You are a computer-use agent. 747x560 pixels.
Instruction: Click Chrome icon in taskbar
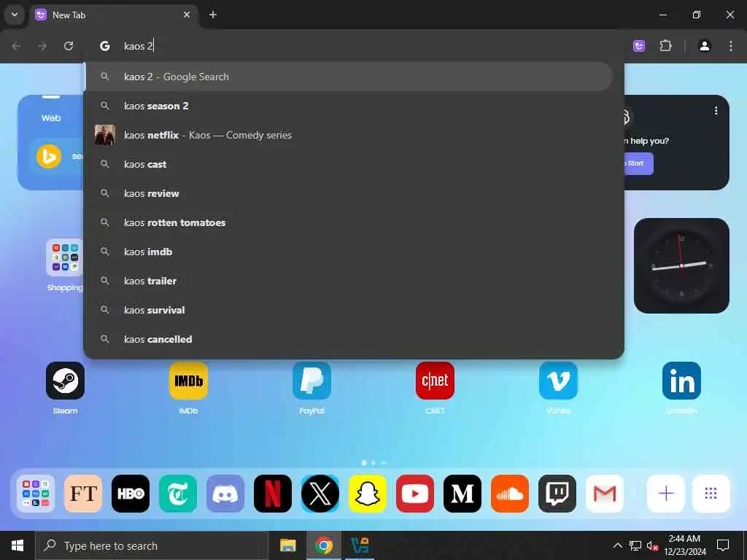point(323,545)
